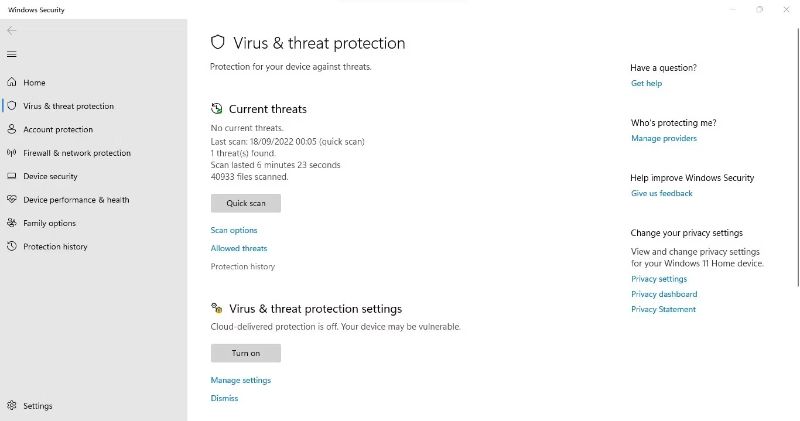Screen dimensions: 800x421
Task: Open the hamburger navigation menu icon
Action: pos(12,54)
